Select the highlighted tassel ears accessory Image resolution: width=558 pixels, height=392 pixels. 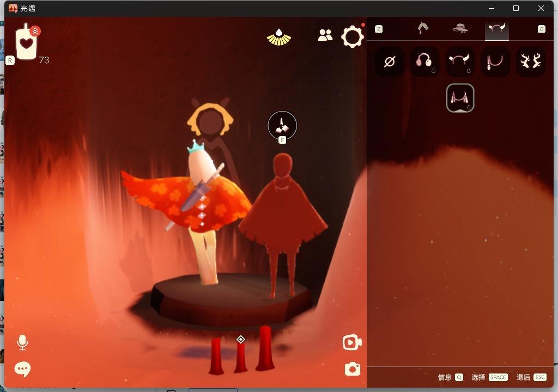click(x=460, y=98)
